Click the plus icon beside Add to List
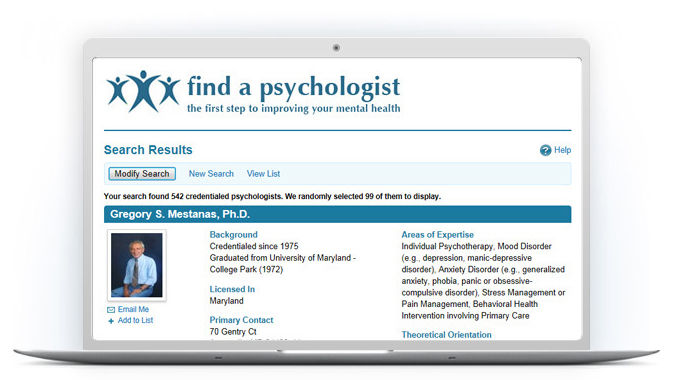 [111, 321]
